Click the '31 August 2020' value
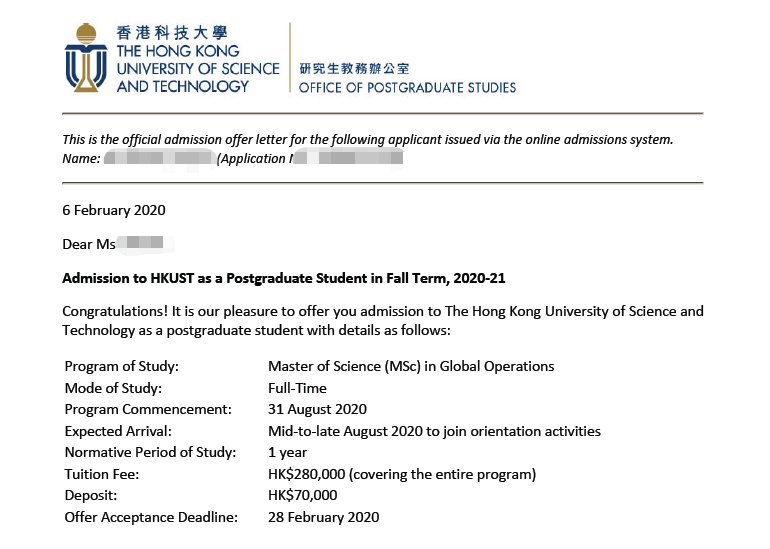Viewport: 770px width, 549px height. pos(317,410)
